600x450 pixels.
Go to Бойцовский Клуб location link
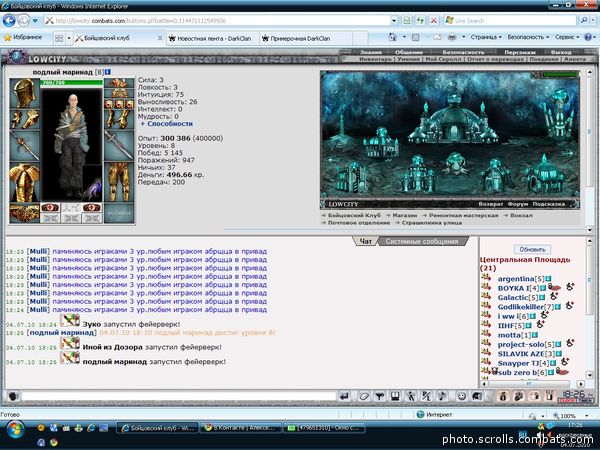click(354, 215)
